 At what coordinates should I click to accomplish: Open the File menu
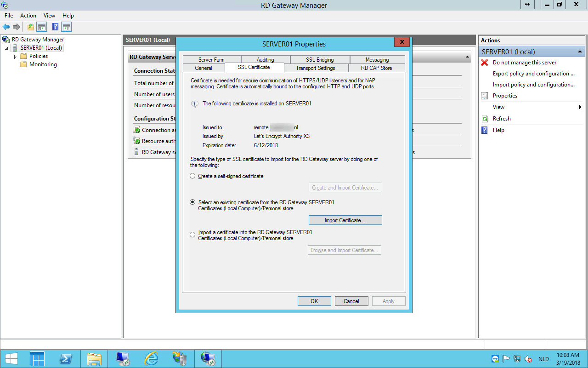pos(9,16)
